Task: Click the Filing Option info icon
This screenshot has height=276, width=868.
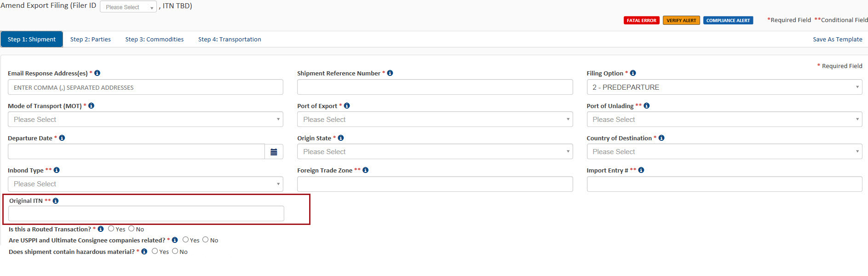Action: tap(633, 73)
